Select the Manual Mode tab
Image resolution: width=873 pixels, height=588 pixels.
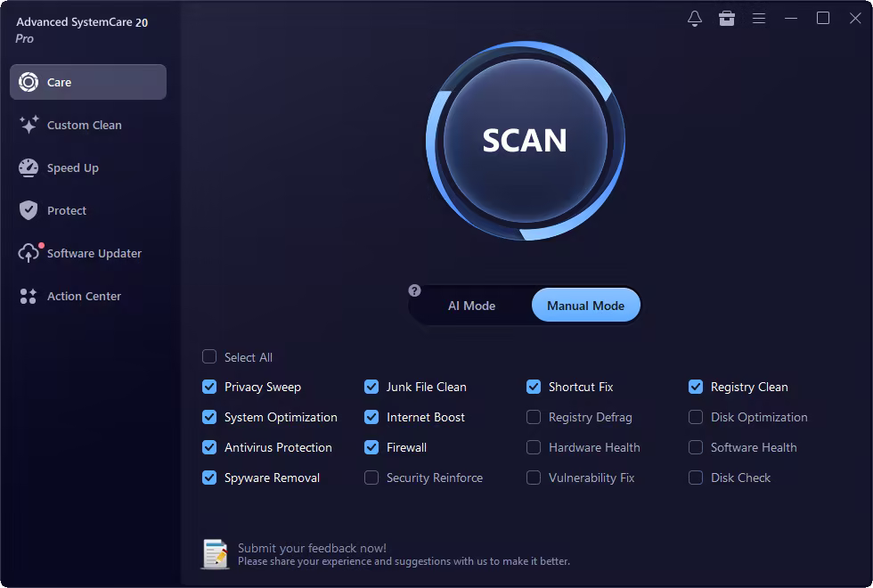586,305
